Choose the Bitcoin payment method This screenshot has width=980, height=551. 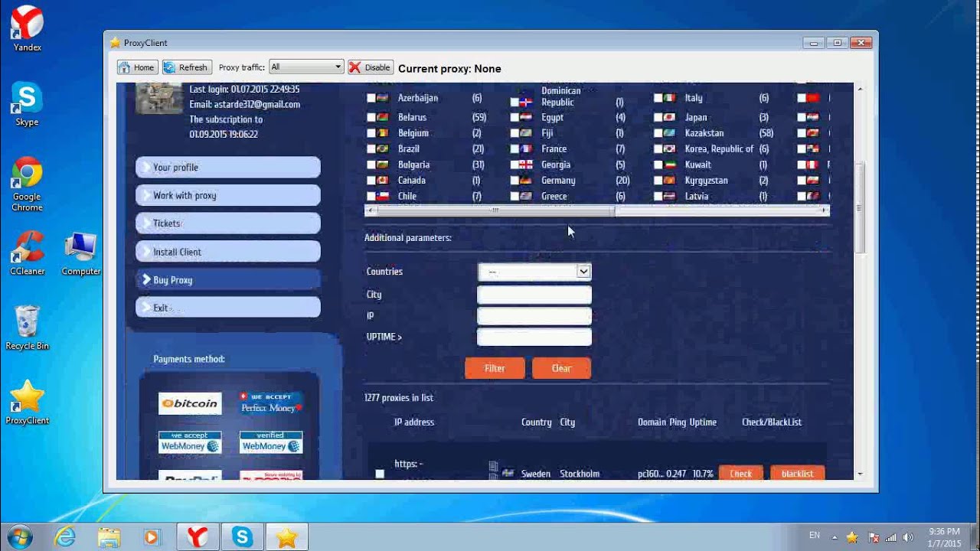pyautogui.click(x=190, y=403)
